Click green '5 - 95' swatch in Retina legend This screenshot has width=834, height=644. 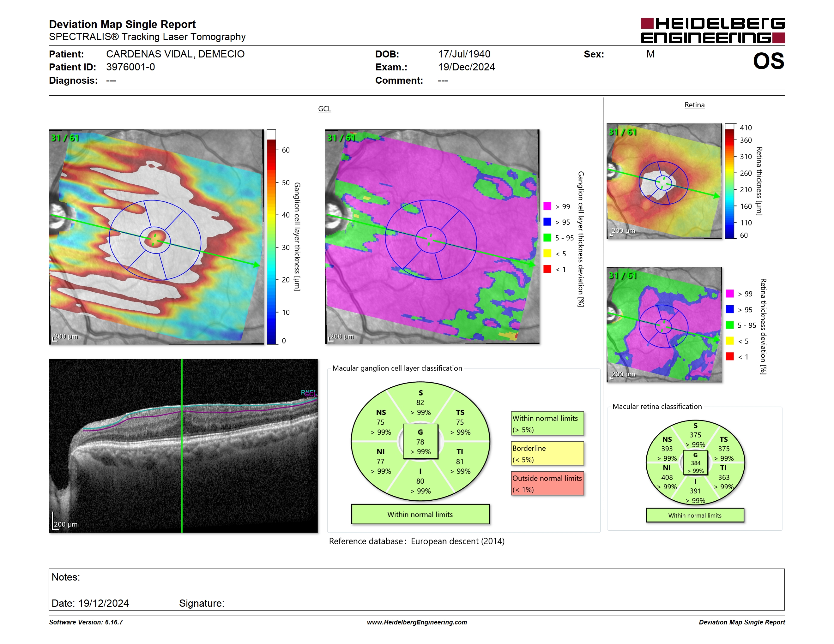[x=730, y=325]
